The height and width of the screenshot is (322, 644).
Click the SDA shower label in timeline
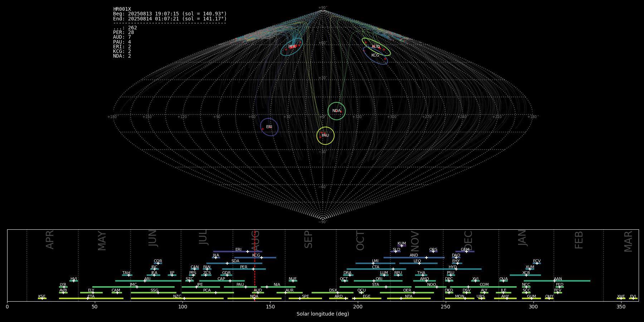[x=235, y=261]
